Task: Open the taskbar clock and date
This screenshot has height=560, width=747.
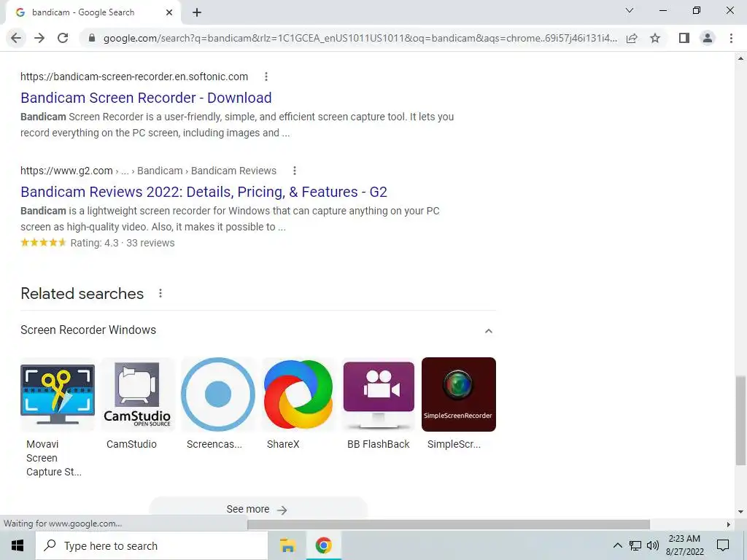Action: (684, 545)
